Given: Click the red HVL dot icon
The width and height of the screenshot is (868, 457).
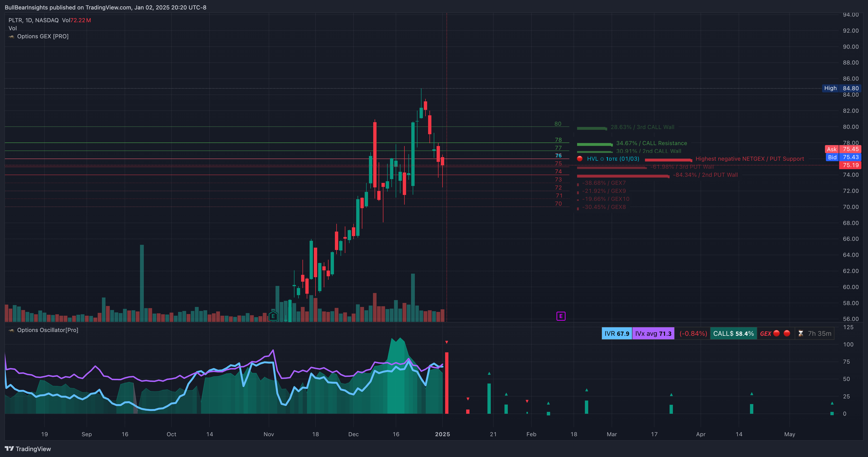Looking at the screenshot, I should coord(579,159).
